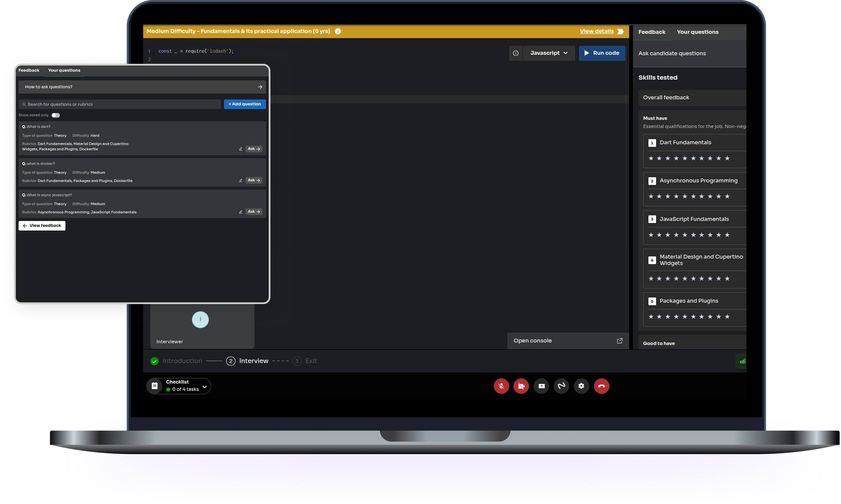The width and height of the screenshot is (841, 504).
Task: Click the info icon beside the difficulty title
Action: [338, 31]
